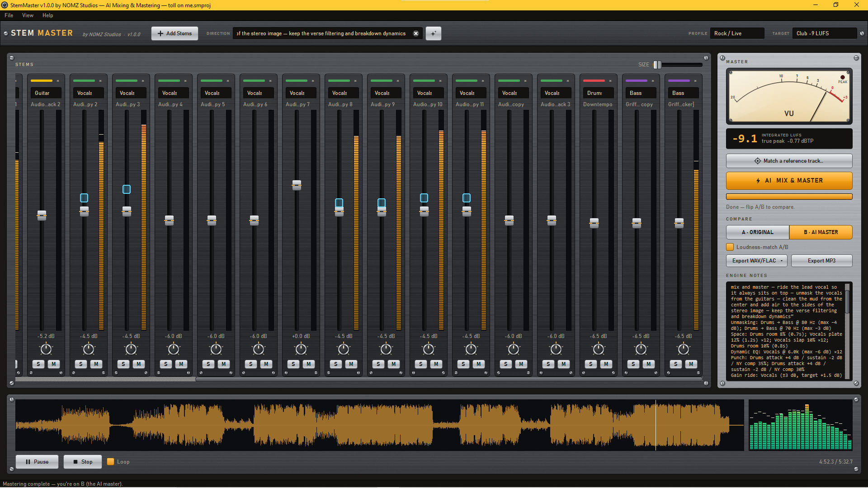Mute the Griff..cker bass channel
The width and height of the screenshot is (868, 488).
pyautogui.click(x=691, y=364)
